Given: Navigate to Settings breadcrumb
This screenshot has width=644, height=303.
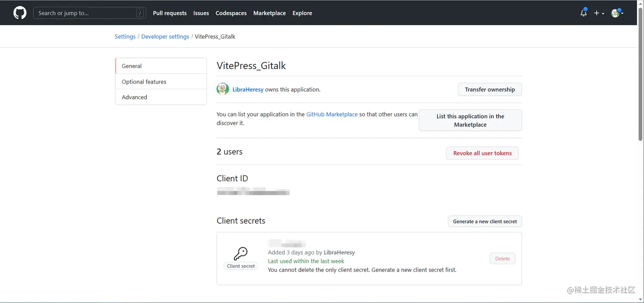Looking at the screenshot, I should point(125,37).
